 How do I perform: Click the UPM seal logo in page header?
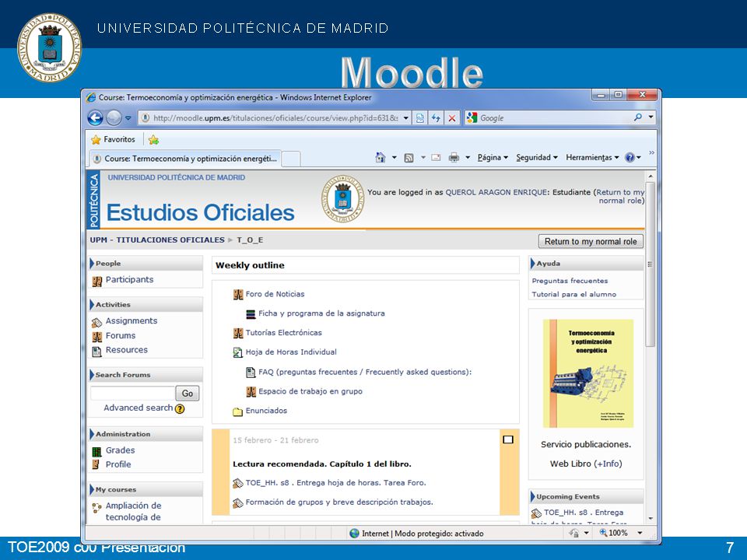click(343, 198)
